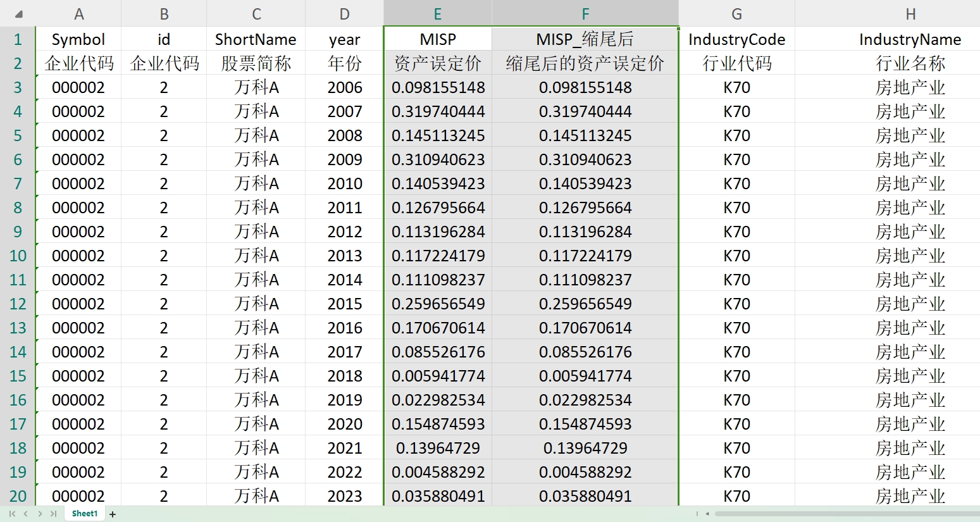Click the "ShortName" header cell
Screen dimensions: 980x522
point(256,39)
